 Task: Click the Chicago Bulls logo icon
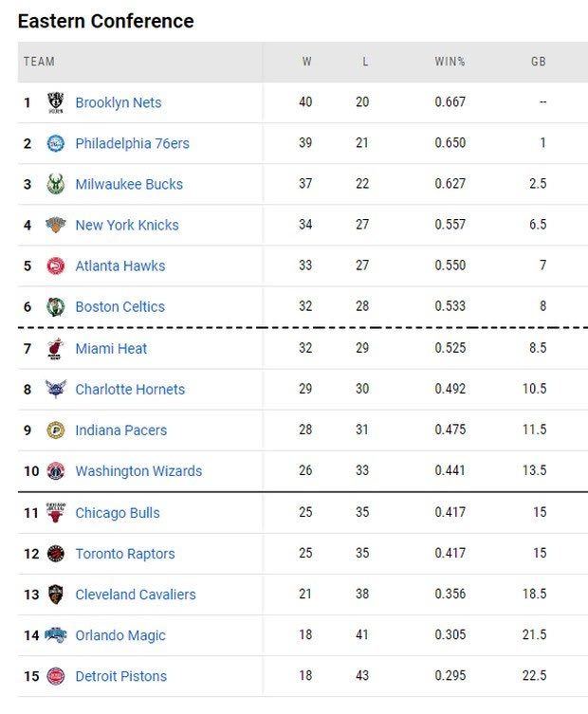tap(56, 512)
